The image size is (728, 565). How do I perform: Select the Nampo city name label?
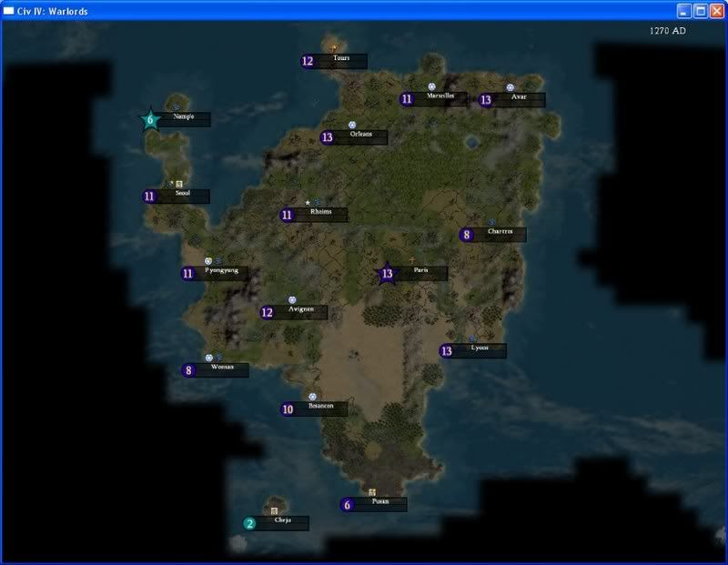(x=184, y=116)
